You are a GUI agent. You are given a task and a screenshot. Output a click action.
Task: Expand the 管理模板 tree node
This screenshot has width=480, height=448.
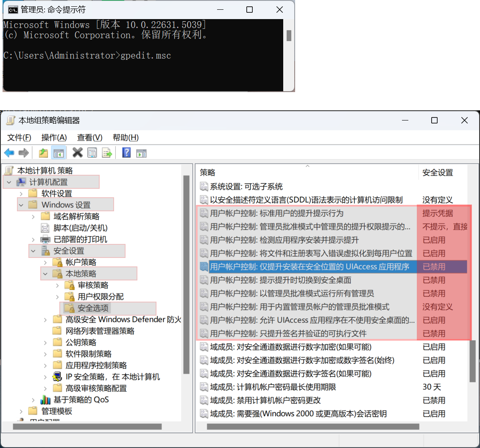click(x=21, y=411)
